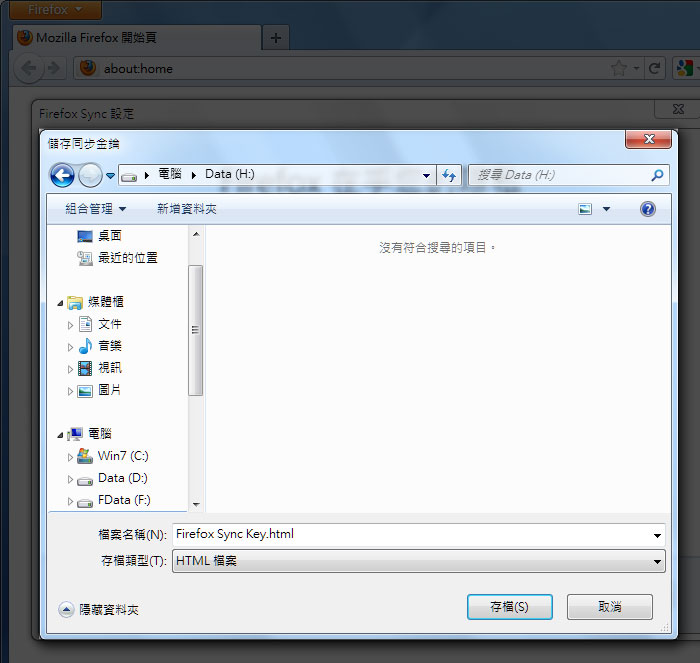Expand the Data (D:) drive node

(70, 480)
